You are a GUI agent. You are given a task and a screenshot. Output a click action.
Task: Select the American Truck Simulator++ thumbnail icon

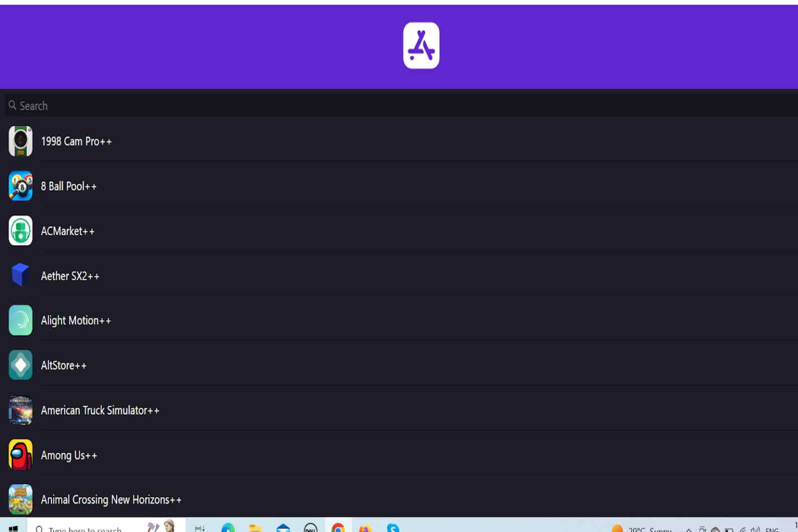coord(20,410)
